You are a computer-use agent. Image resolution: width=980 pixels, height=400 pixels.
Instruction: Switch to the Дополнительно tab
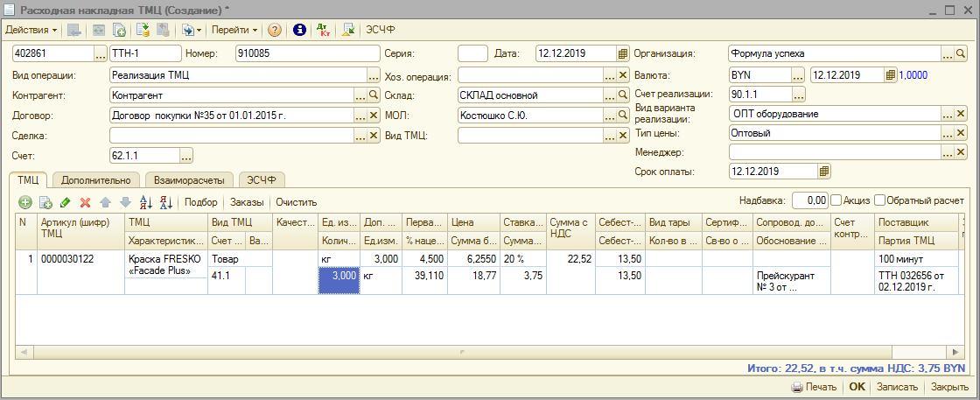96,180
